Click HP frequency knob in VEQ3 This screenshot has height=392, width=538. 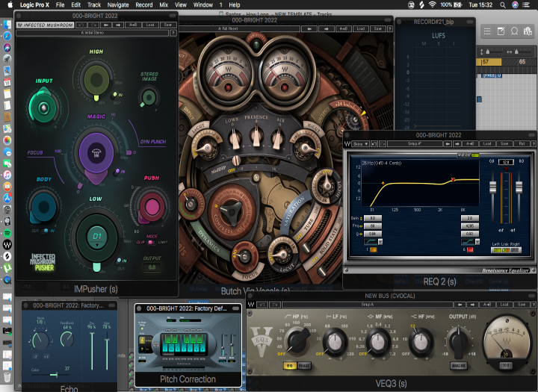click(x=297, y=340)
